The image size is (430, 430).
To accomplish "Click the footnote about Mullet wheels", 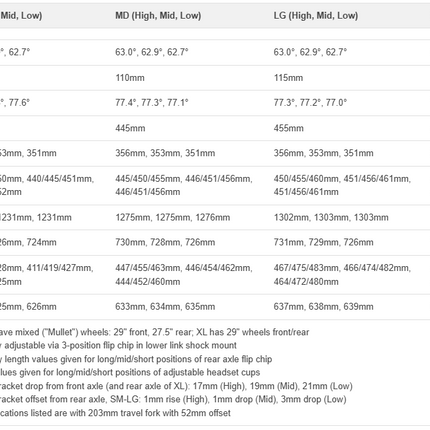I will coord(154,332).
